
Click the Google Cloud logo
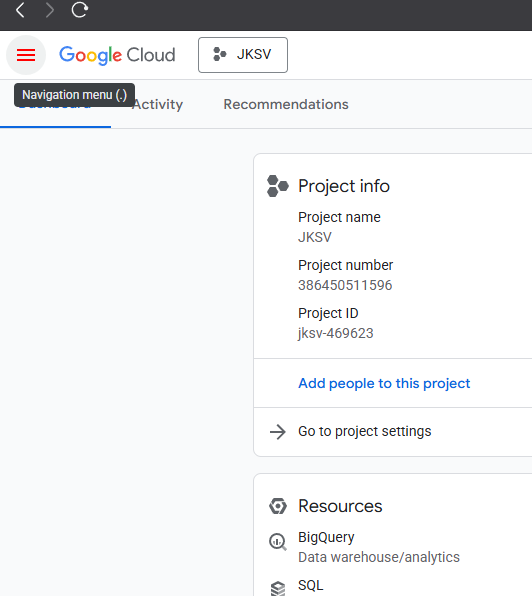click(117, 55)
